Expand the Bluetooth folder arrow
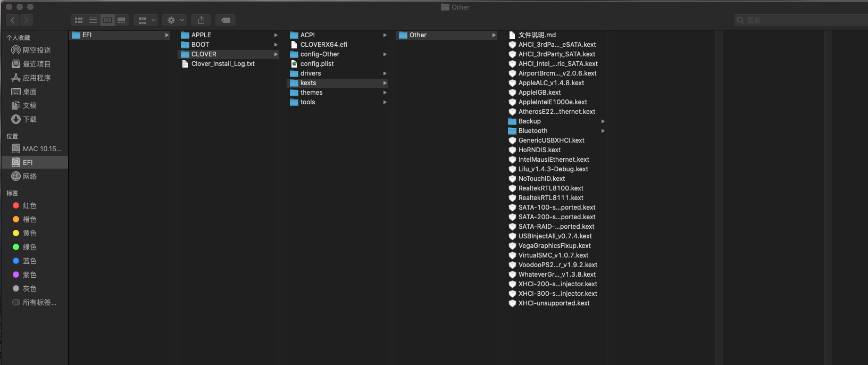This screenshot has height=365, width=868. click(x=603, y=131)
